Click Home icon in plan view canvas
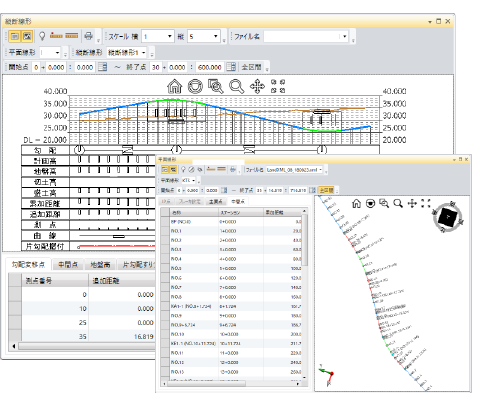This screenshot has width=480, height=400. [356, 203]
